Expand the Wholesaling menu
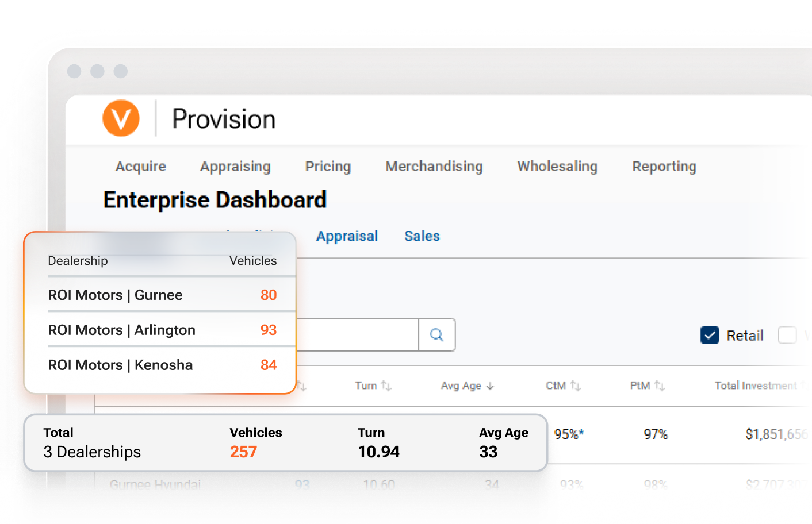 click(x=557, y=167)
